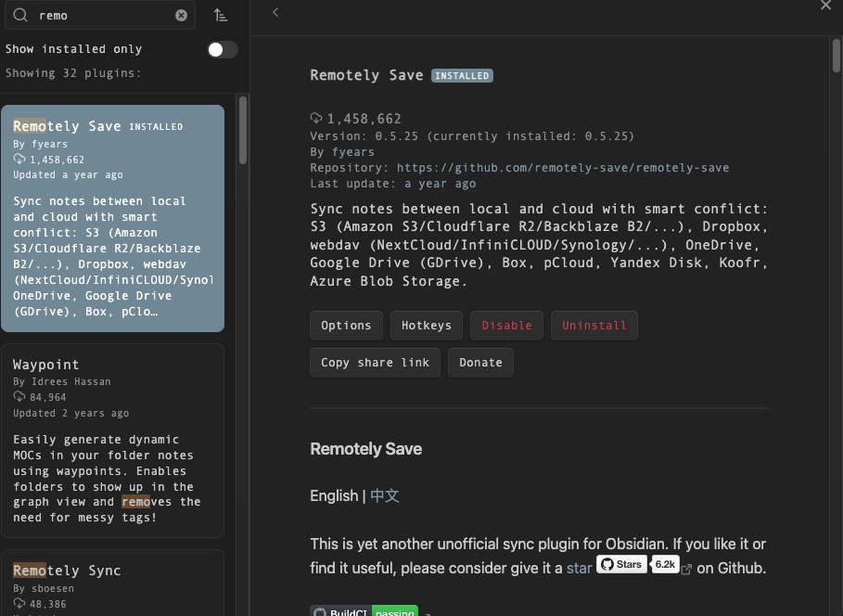
Task: Click Copy share link button
Action: (x=375, y=363)
